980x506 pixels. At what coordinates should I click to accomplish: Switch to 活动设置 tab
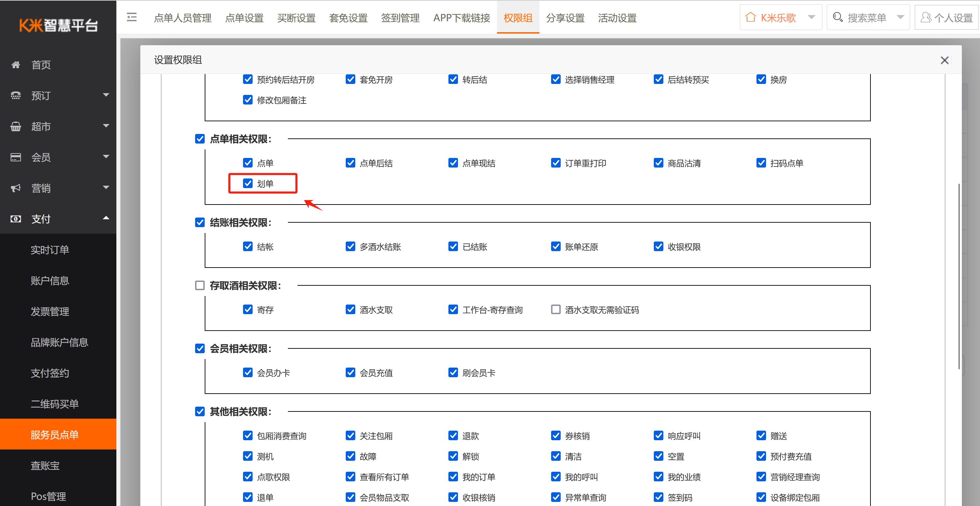(x=617, y=18)
